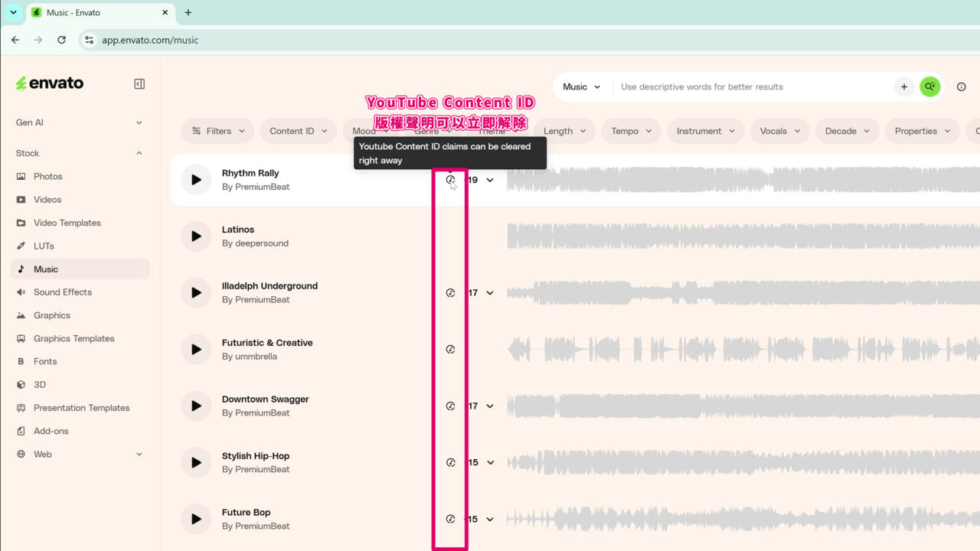Expand the Filters dropdown

click(x=218, y=131)
